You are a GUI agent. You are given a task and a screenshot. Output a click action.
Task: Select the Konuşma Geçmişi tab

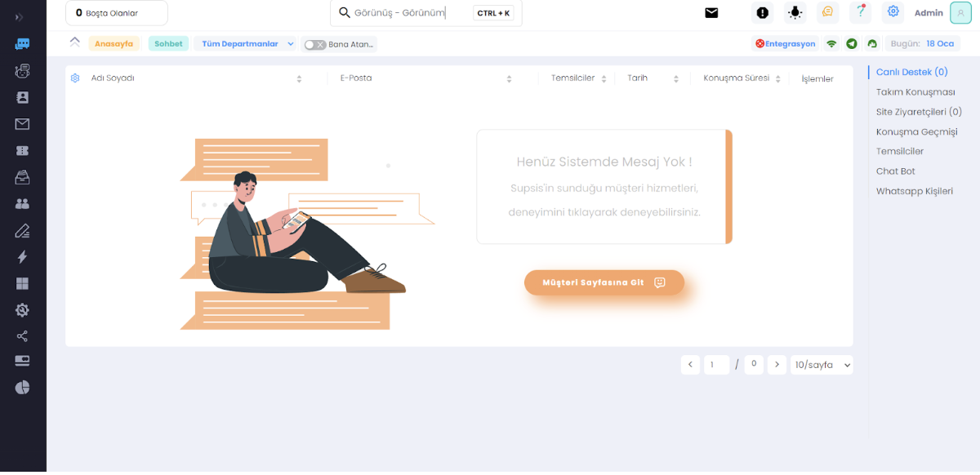click(916, 131)
